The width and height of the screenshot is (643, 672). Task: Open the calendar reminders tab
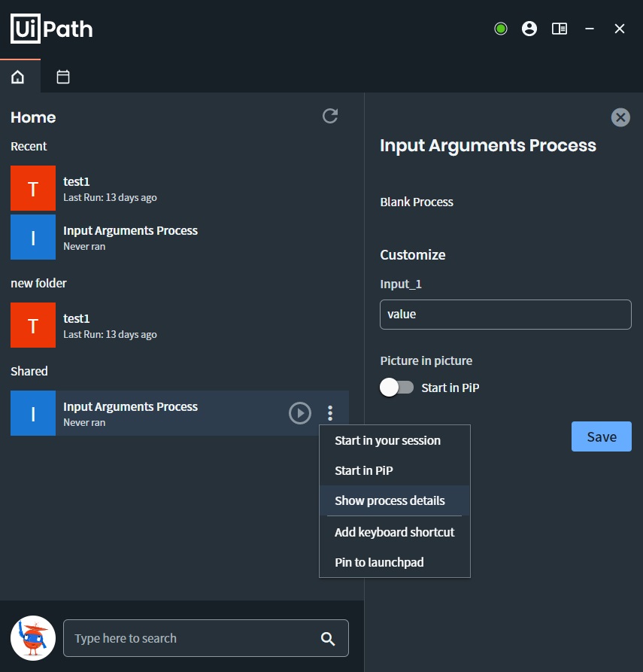point(63,78)
